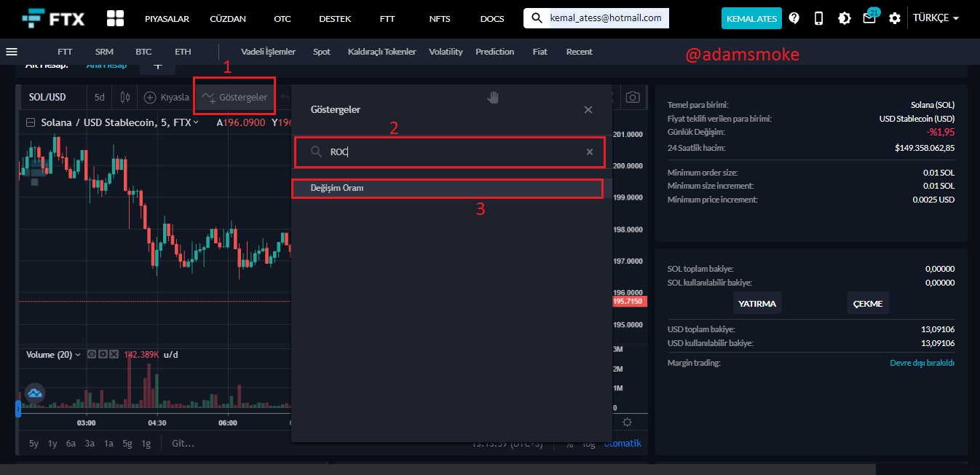
Task: Click the KEMAL ATES account button
Action: [x=751, y=18]
